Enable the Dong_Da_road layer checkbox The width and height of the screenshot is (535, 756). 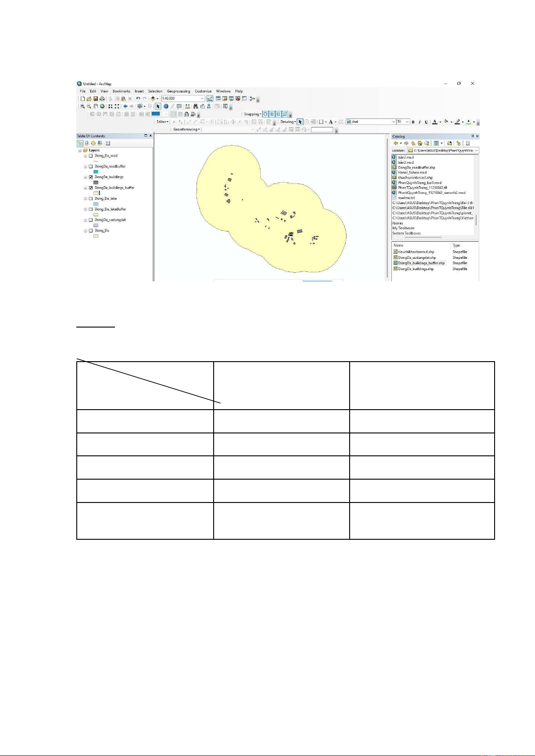coord(91,156)
